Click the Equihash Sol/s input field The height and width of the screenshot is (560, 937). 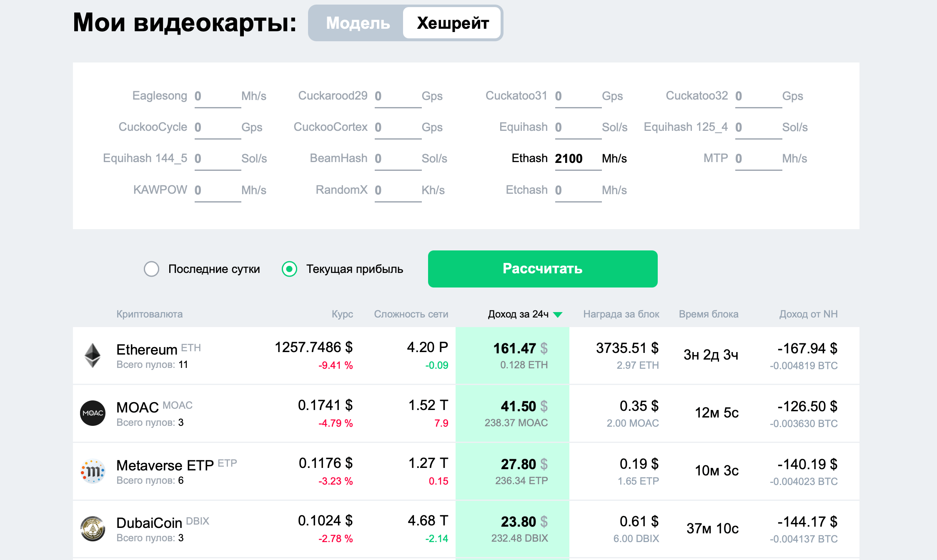click(578, 127)
